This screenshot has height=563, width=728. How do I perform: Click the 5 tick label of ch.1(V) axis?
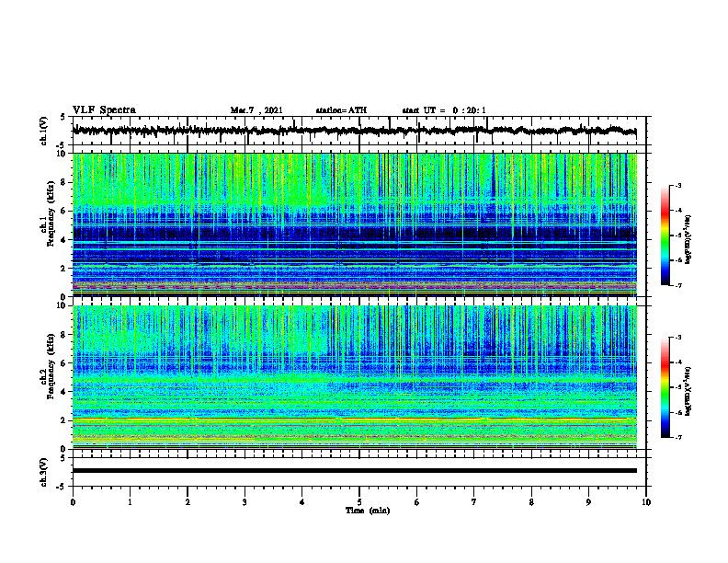click(x=63, y=117)
